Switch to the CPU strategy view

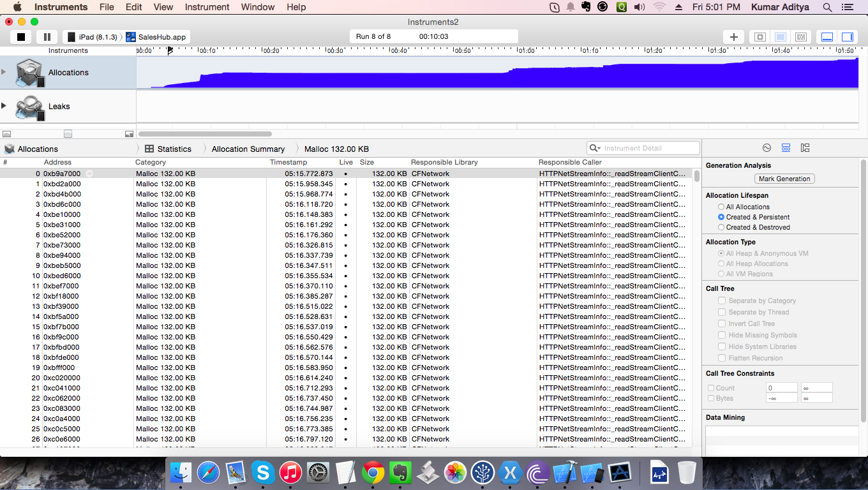point(759,37)
